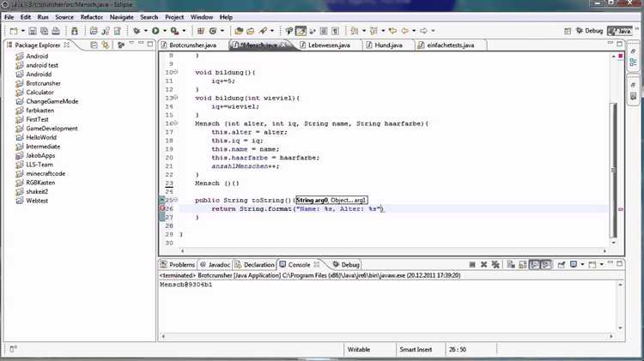Click the Debug bug icon in toolbar
The image size is (644, 361).
point(137,31)
